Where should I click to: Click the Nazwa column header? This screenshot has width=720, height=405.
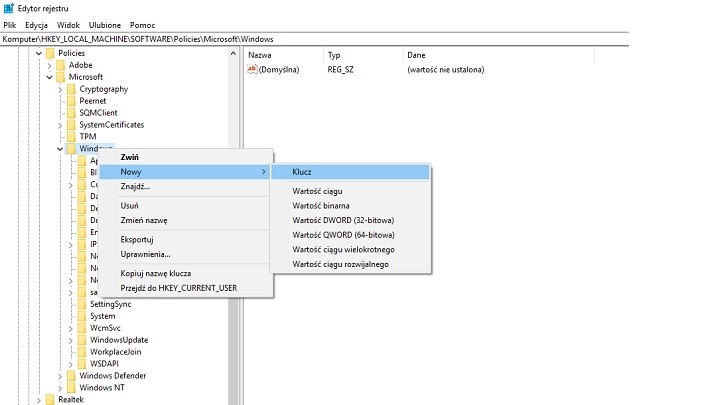pos(284,55)
